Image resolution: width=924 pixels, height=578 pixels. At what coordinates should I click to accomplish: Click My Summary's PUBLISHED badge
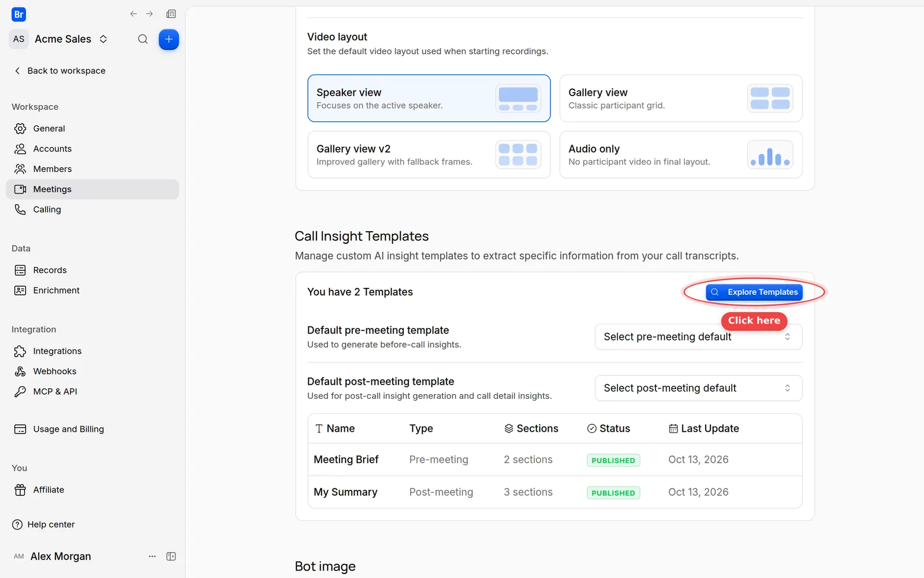[x=613, y=492]
